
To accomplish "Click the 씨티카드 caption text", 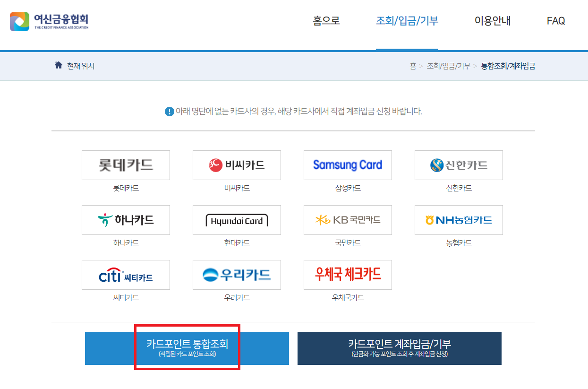I will click(126, 298).
